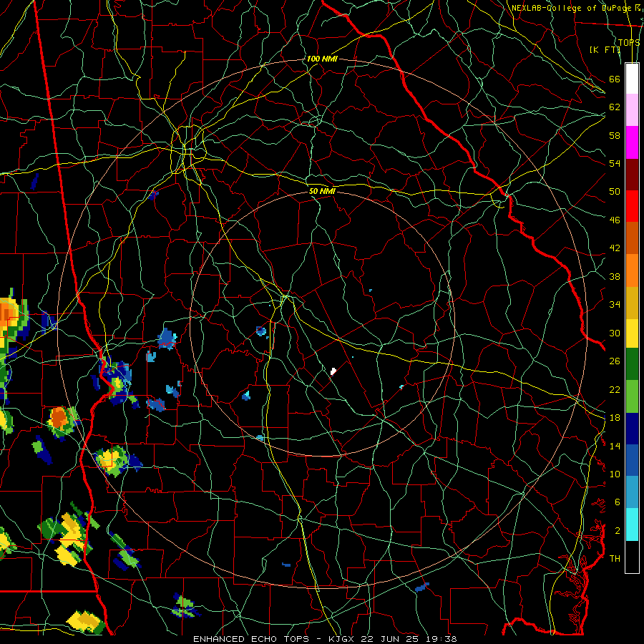644x644 pixels.
Task: Click the legend value 54
Action: (x=615, y=163)
